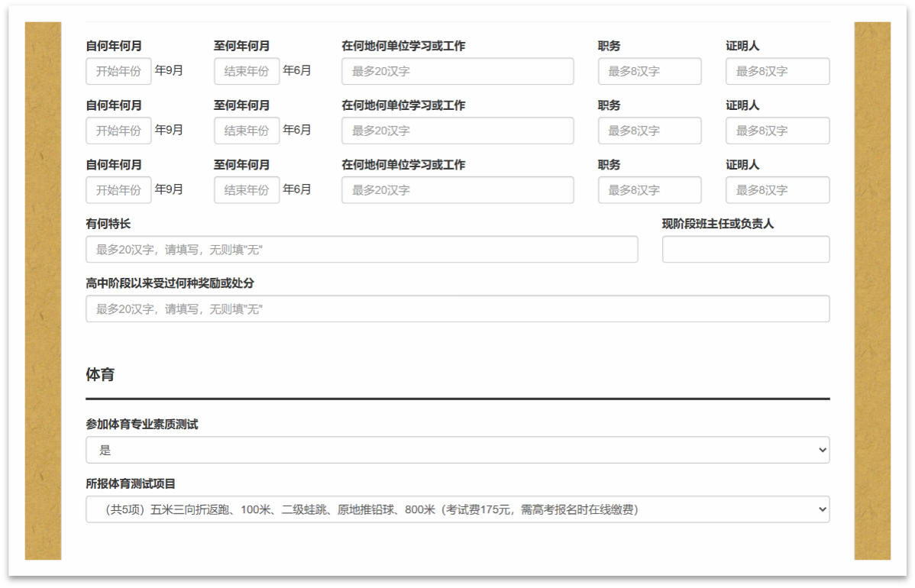
Task: Click second row 职务 input field
Action: coord(649,131)
